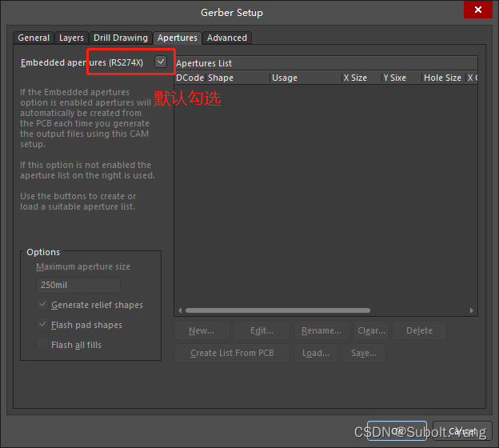499x448 pixels.
Task: Click the New... aperture button
Action: 201,330
